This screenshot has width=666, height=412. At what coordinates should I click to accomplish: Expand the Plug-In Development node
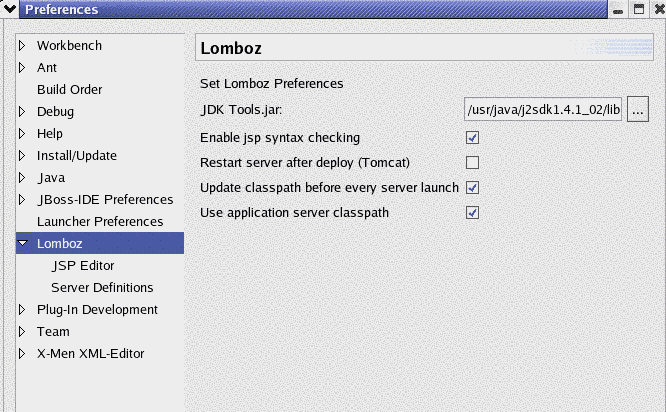pos(23,310)
